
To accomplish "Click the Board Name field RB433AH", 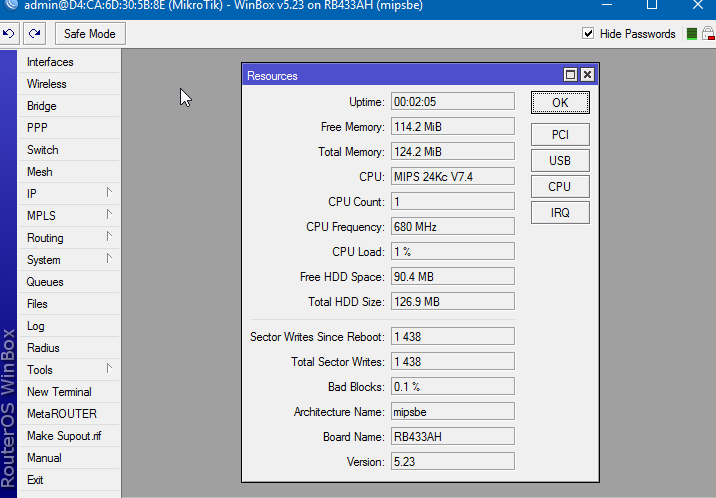I will pos(453,436).
